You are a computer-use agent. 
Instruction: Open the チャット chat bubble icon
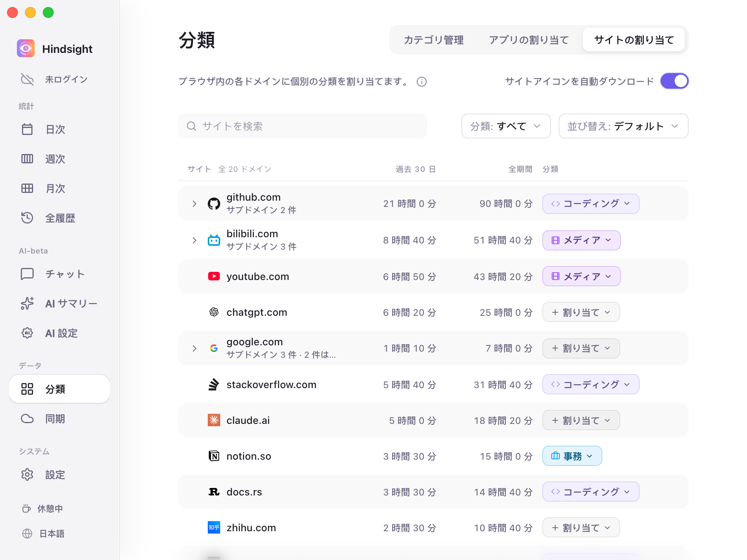coord(27,274)
